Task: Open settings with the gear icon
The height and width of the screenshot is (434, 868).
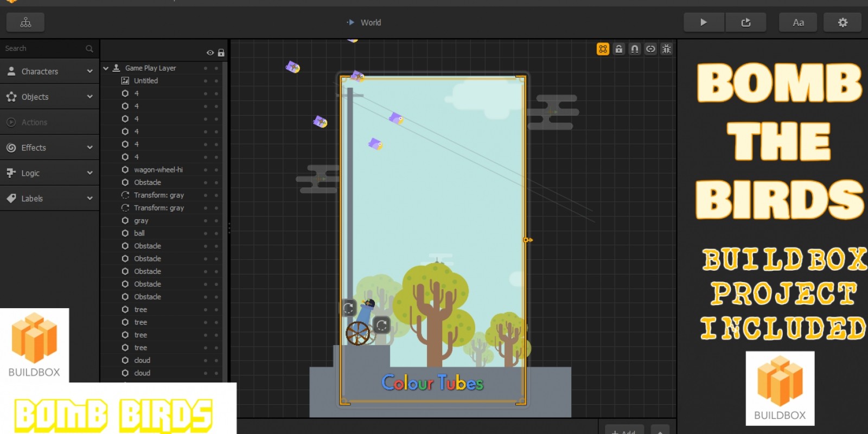Action: (x=843, y=22)
